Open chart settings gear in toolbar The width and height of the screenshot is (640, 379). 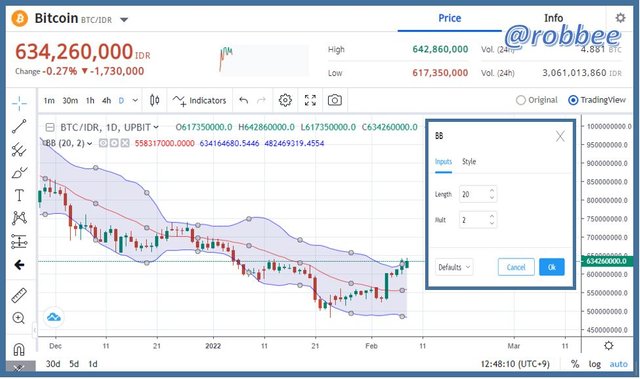tap(285, 100)
